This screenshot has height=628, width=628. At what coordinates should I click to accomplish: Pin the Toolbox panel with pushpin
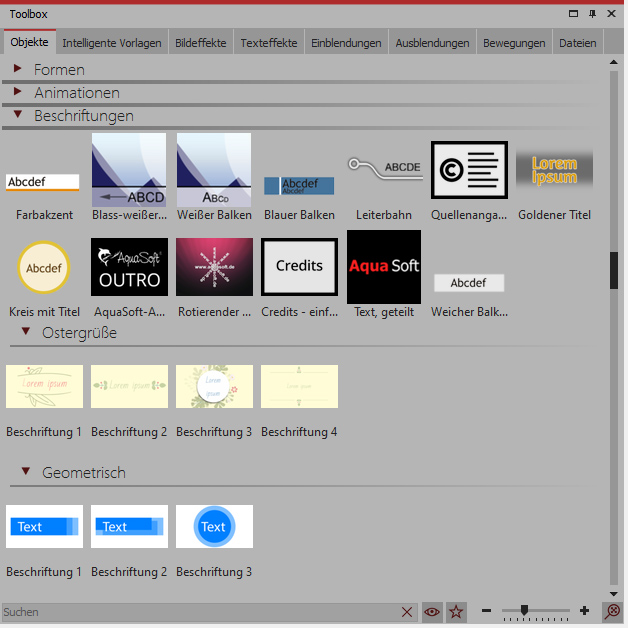[592, 14]
